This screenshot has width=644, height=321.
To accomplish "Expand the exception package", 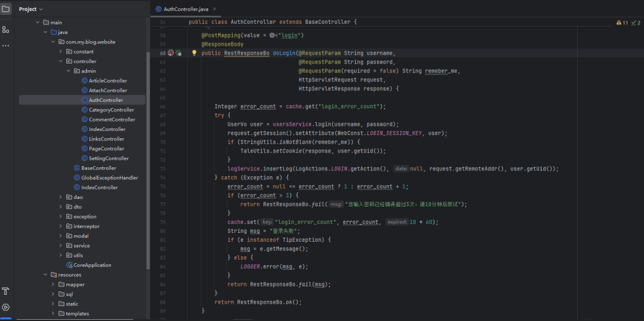I will tap(61, 216).
